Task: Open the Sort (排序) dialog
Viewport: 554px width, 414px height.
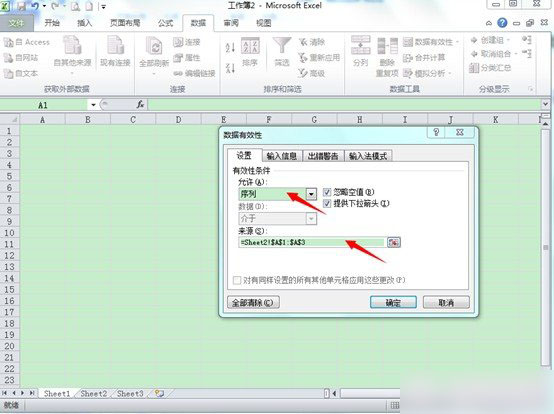Action: point(250,52)
